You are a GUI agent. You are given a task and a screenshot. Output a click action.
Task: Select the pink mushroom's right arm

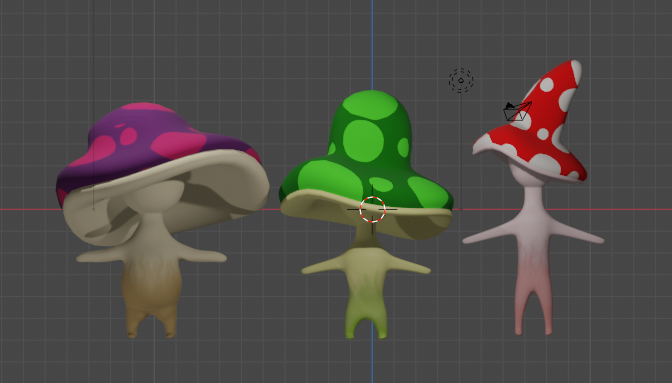click(x=576, y=232)
